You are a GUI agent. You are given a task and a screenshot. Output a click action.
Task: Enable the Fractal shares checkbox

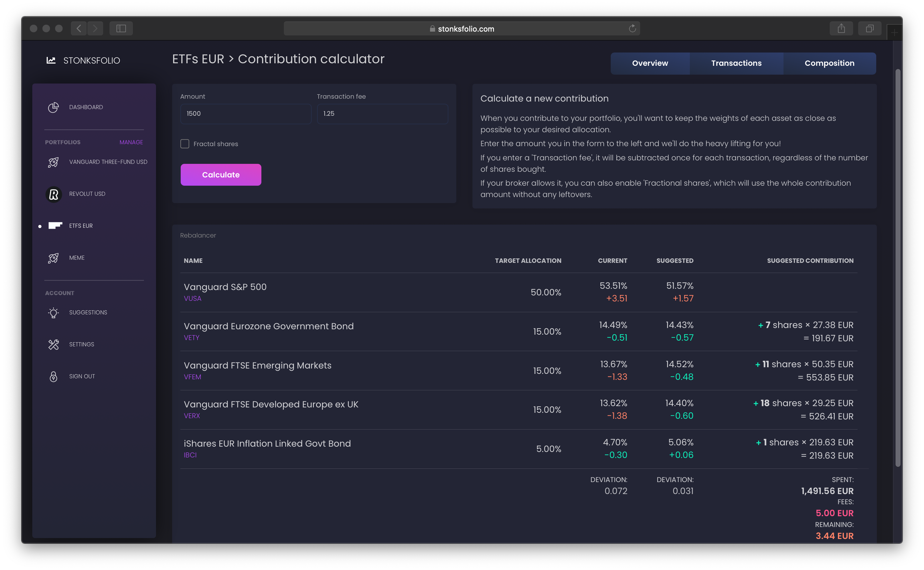184,144
